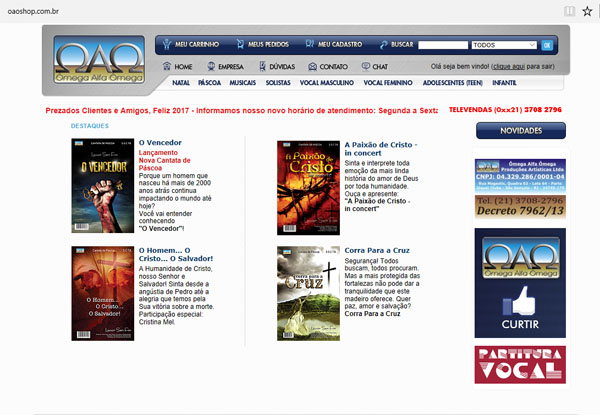Bookmark this page with the star icon

(587, 11)
